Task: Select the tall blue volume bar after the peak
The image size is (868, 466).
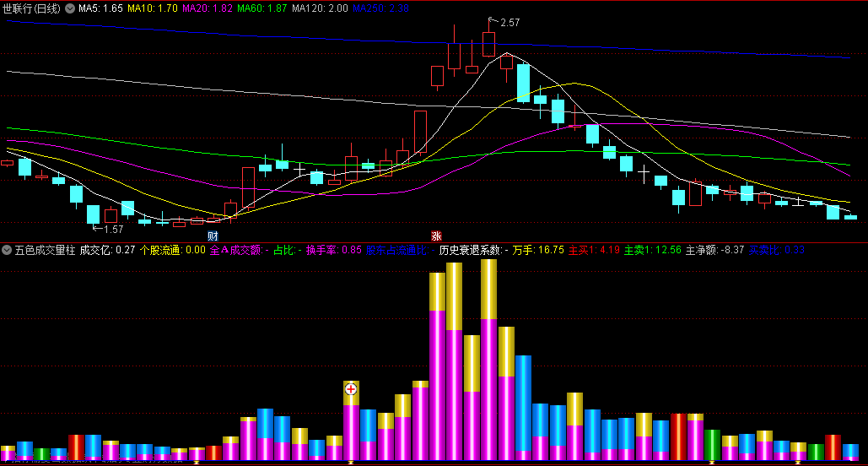Action: point(523,408)
